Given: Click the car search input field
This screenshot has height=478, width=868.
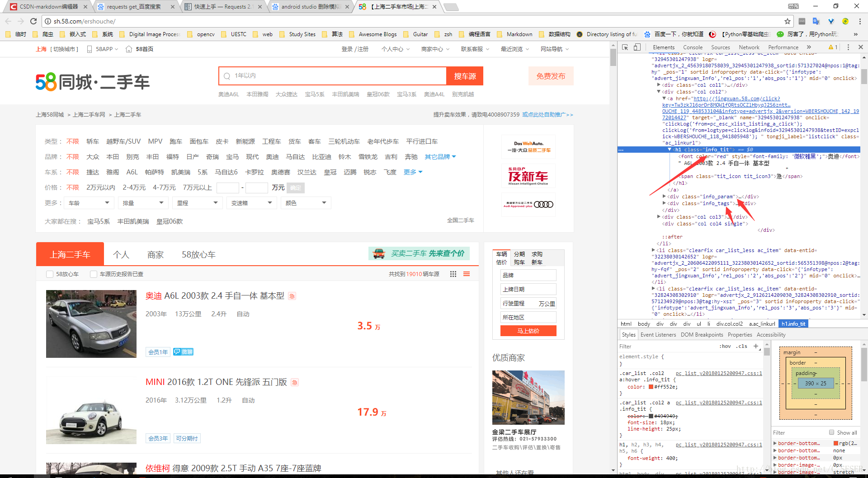Looking at the screenshot, I should click(333, 76).
